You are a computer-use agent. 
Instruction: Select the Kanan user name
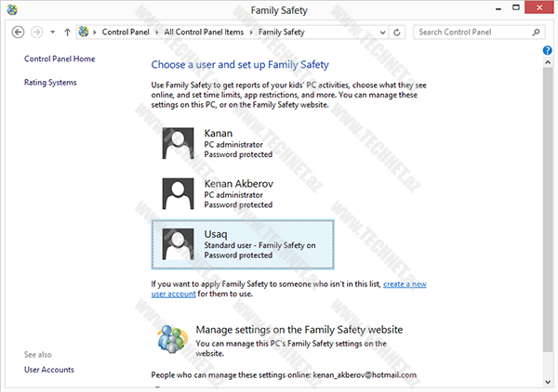pyautogui.click(x=219, y=133)
